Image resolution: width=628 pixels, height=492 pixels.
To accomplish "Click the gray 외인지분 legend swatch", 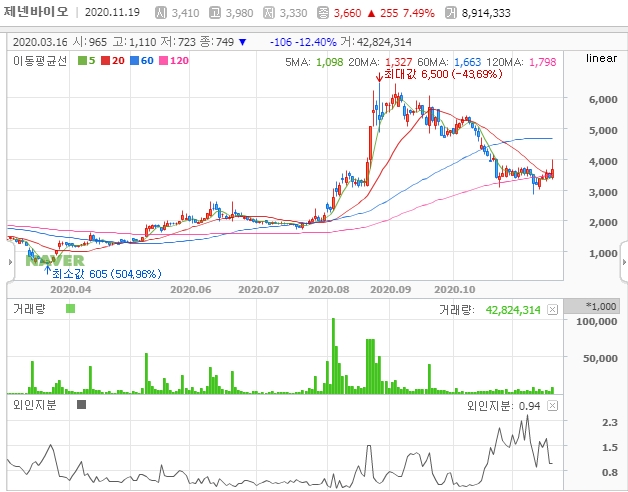I will [x=81, y=405].
